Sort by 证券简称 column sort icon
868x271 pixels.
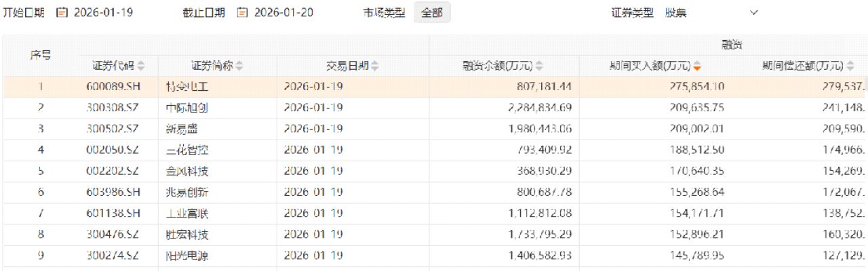coord(239,66)
